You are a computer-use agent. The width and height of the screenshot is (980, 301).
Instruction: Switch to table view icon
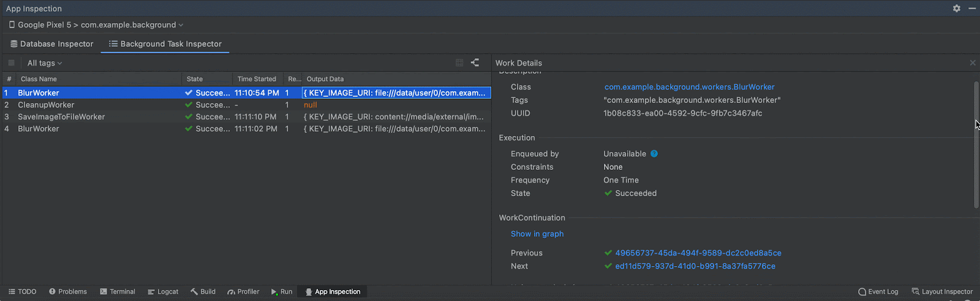coord(459,63)
